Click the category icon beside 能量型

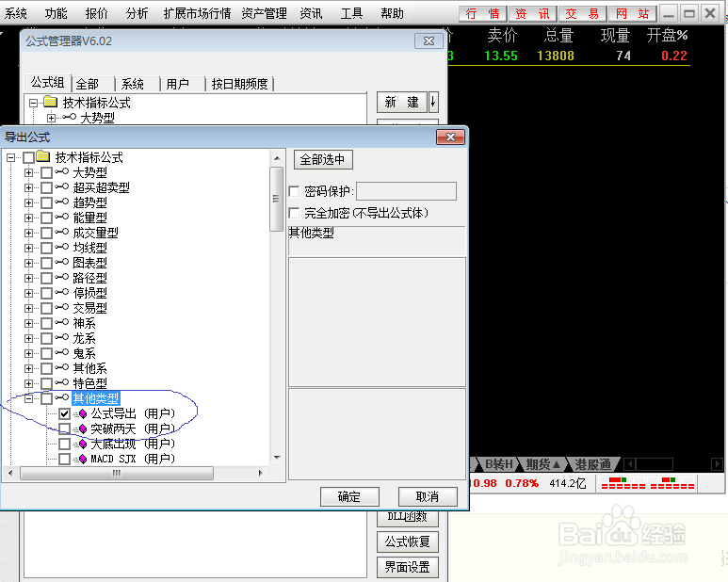(62, 218)
